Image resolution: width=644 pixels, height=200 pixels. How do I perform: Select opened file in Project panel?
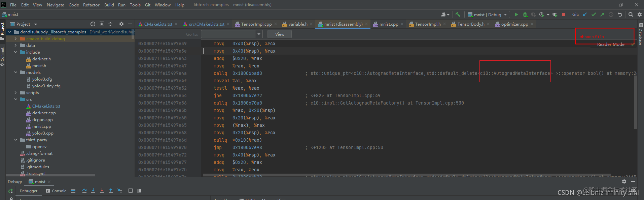(x=93, y=24)
